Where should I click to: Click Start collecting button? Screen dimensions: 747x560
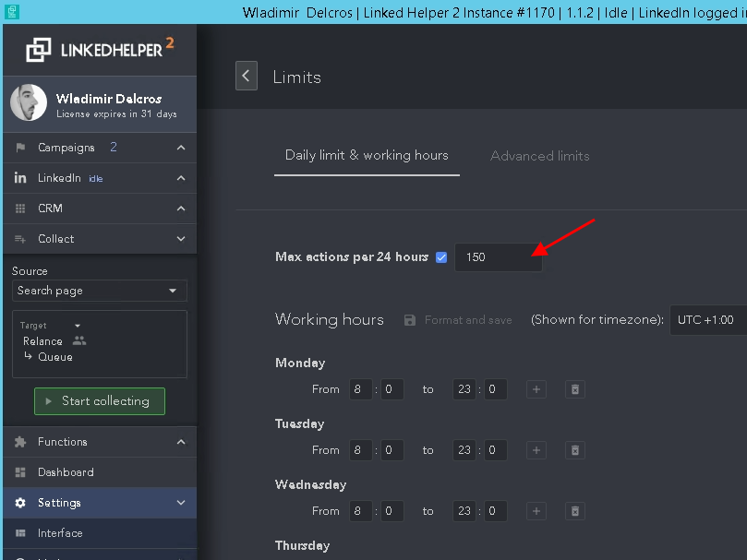100,401
